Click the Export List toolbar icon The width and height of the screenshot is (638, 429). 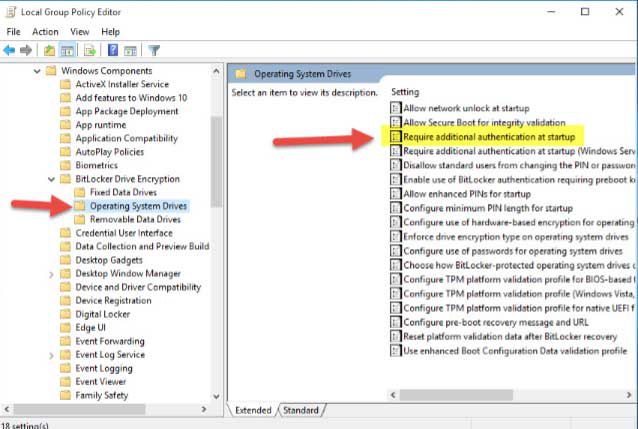pyautogui.click(x=91, y=49)
